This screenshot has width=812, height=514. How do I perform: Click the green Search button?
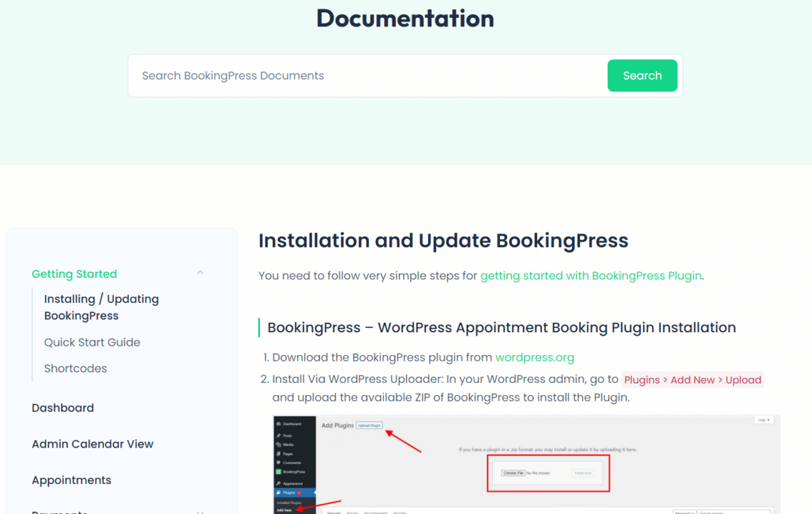tap(642, 75)
